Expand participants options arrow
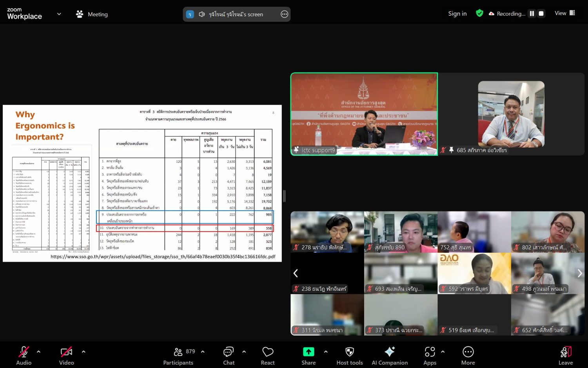This screenshot has height=368, width=588. [203, 352]
